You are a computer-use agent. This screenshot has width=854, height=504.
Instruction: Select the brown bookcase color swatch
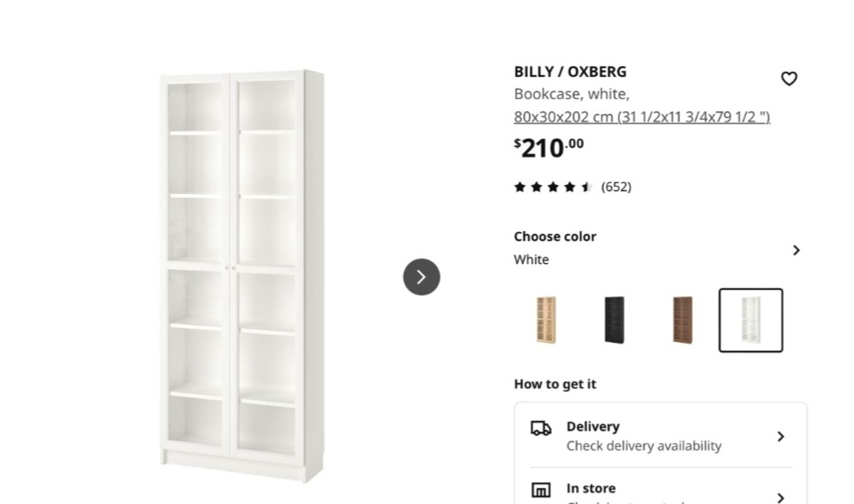(683, 320)
